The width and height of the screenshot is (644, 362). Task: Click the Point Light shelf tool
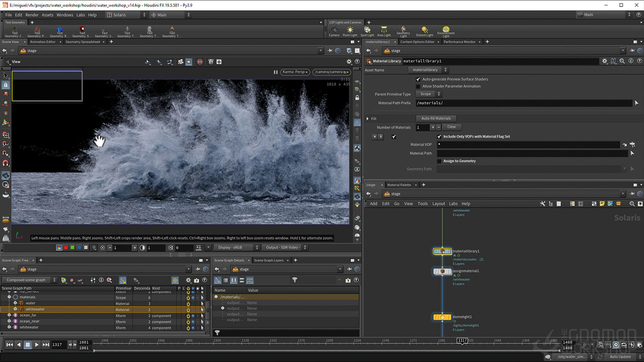[x=350, y=31]
